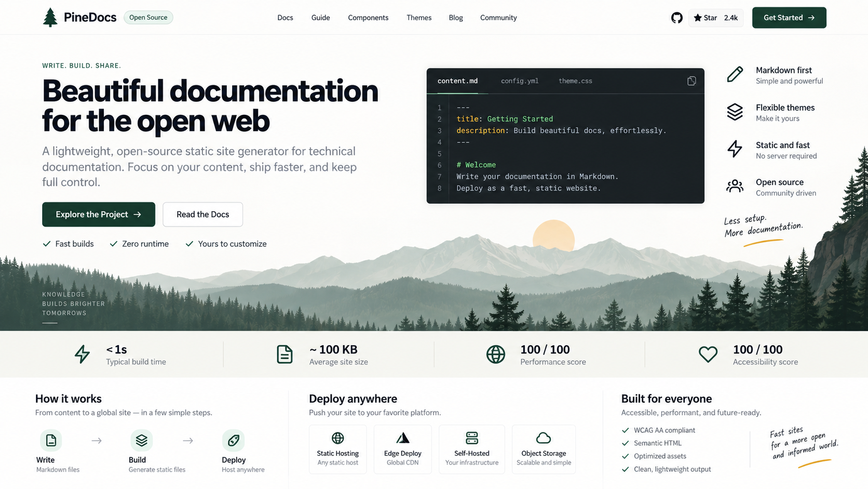
Task: Open the Blog nav link
Action: coord(456,18)
